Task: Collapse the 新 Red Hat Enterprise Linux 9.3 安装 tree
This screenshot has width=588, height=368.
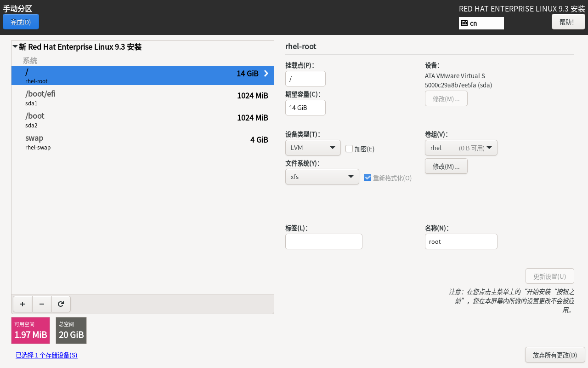Action: click(x=15, y=47)
